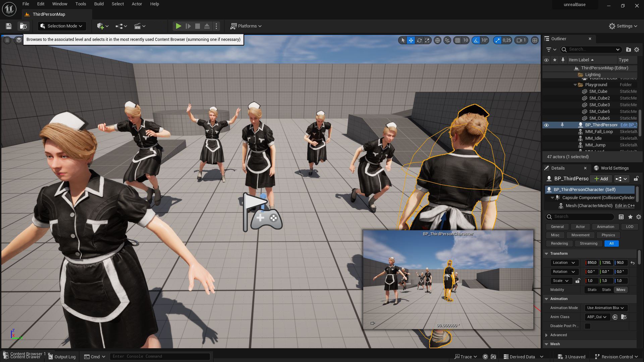This screenshot has height=362, width=644.
Task: Enable Disable Post Process checkbox
Action: tap(588, 326)
